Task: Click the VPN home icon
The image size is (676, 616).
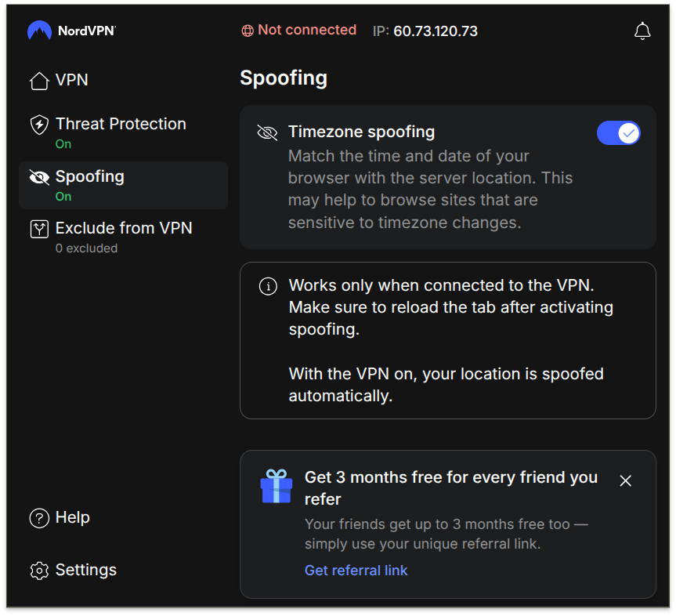Action: tap(39, 81)
